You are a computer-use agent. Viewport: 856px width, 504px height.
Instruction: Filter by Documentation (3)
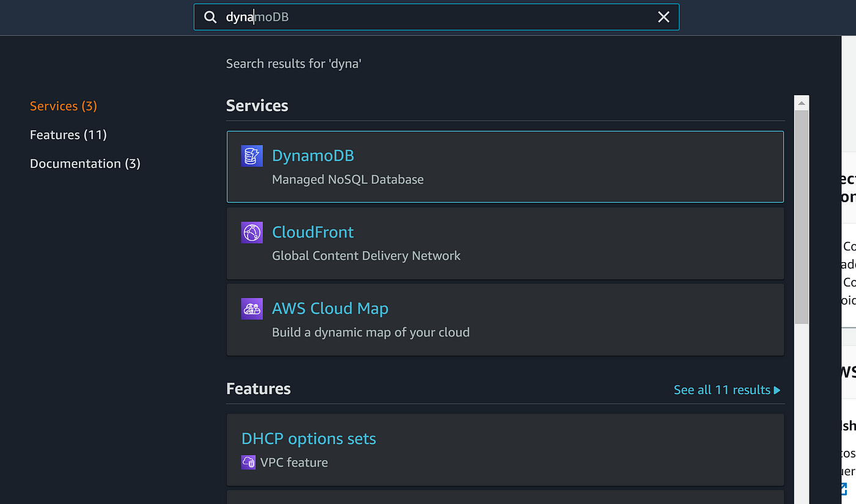85,163
